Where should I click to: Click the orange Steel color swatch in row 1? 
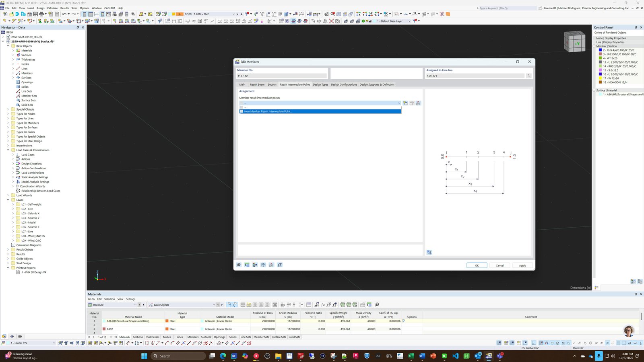pyautogui.click(x=167, y=321)
